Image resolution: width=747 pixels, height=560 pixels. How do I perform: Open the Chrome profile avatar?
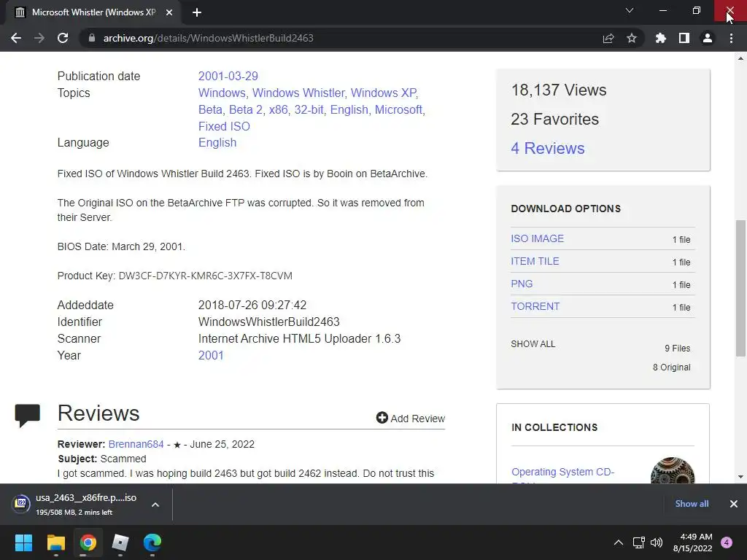click(x=708, y=38)
